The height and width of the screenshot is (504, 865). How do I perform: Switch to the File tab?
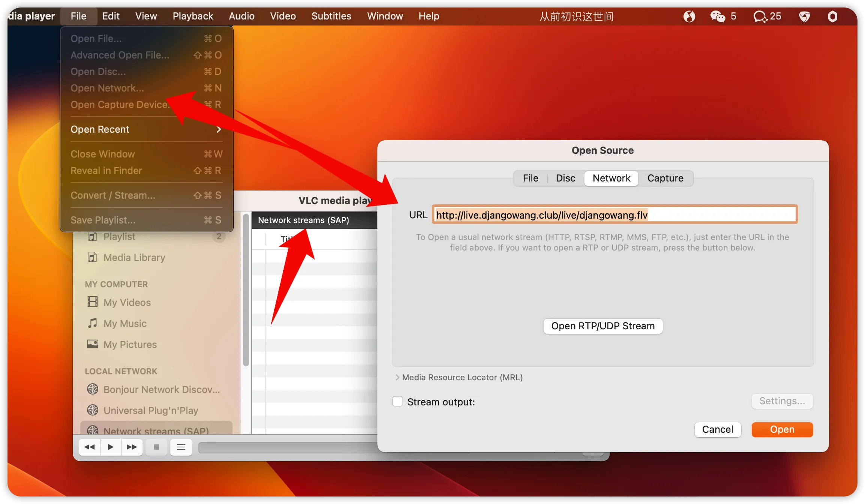[530, 178]
